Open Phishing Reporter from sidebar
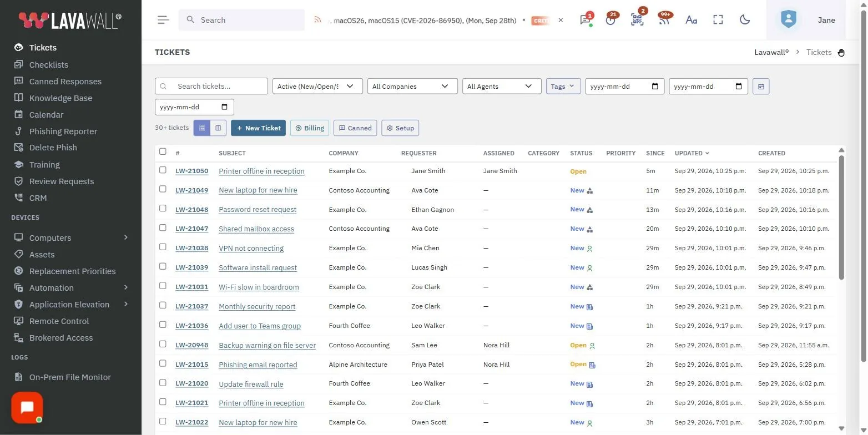This screenshot has width=868, height=435. click(63, 131)
